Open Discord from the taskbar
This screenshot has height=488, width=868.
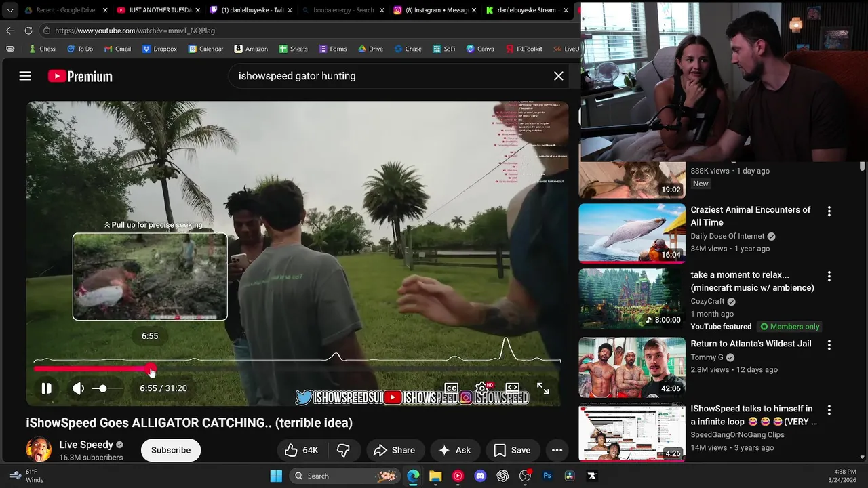[480, 476]
